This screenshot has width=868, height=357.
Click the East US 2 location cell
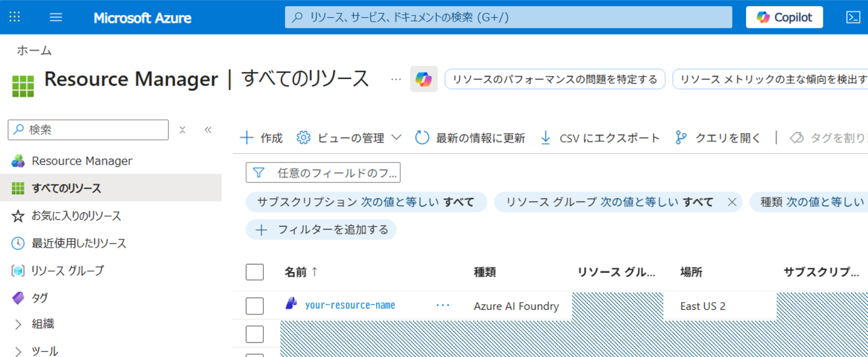(x=703, y=306)
